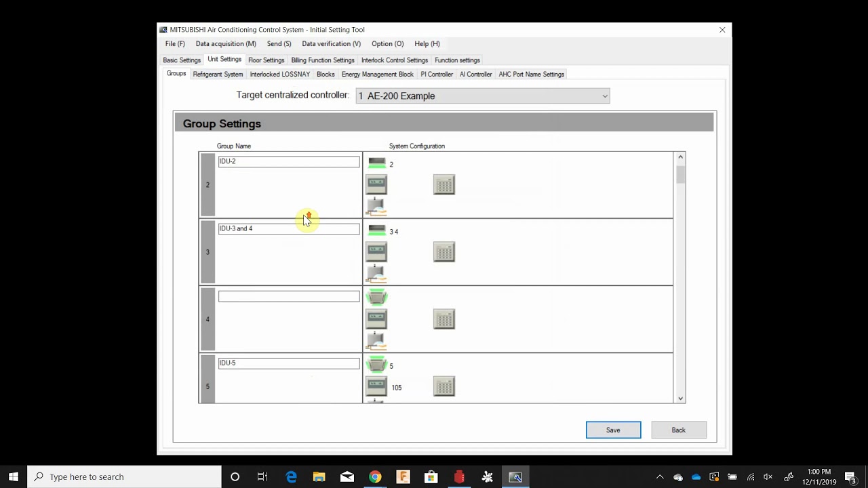Click the system controller keypad icon in group 4
868x488 pixels.
click(444, 319)
